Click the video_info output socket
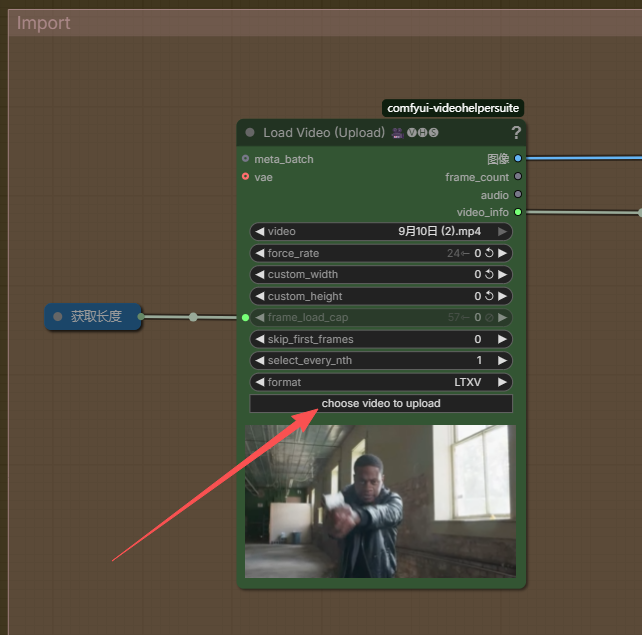 tap(518, 212)
